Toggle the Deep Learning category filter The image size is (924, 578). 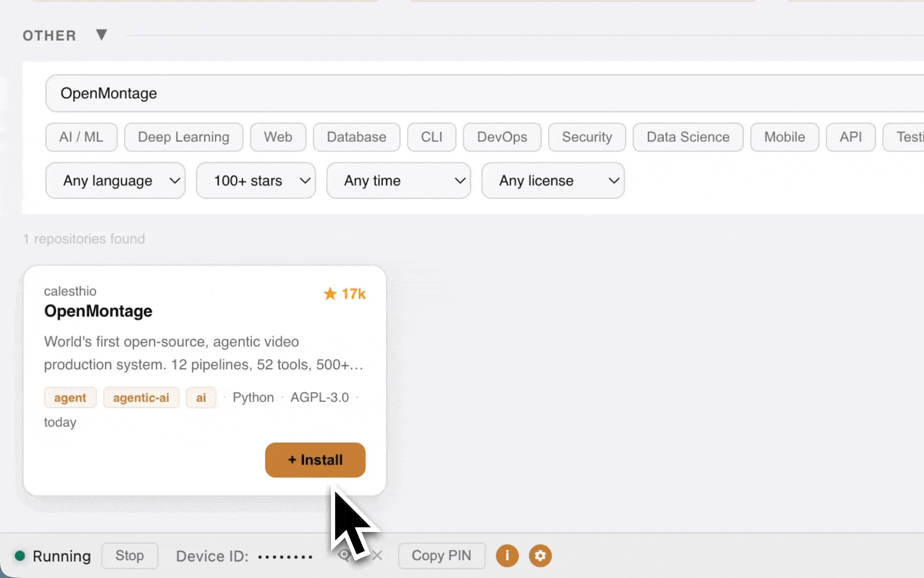point(183,137)
